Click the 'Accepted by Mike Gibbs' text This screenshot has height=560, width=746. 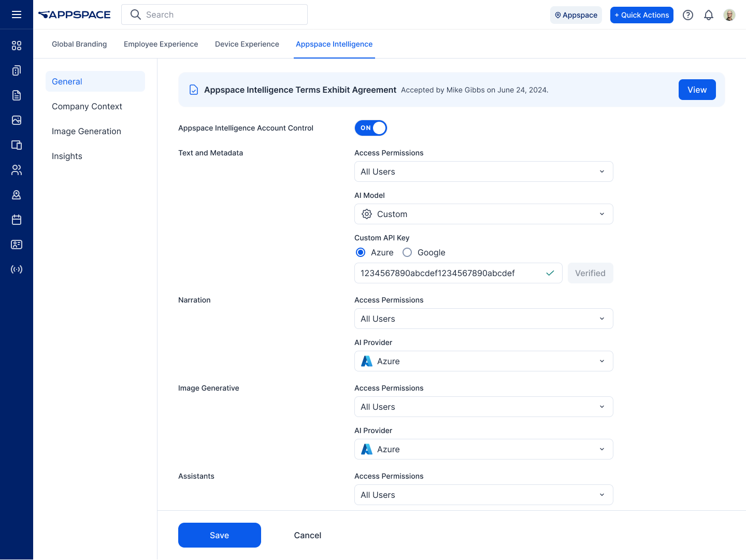point(475,90)
